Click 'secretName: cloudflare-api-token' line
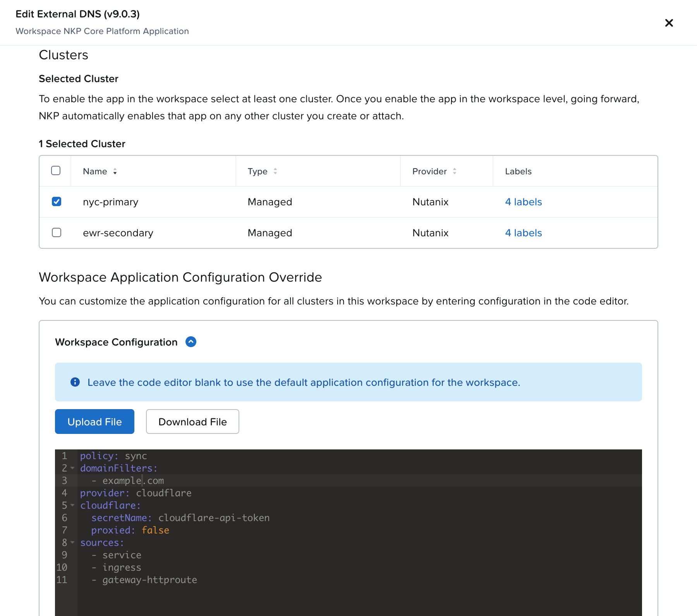This screenshot has width=697, height=616. pyautogui.click(x=180, y=518)
